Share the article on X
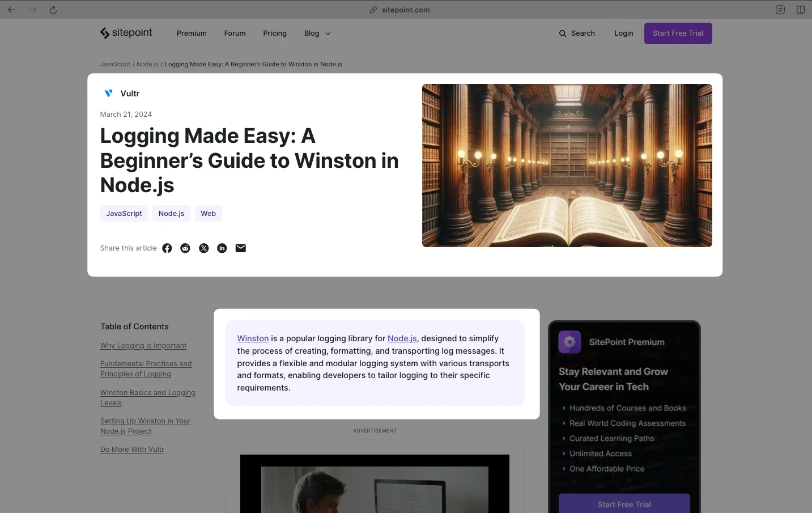 click(204, 248)
